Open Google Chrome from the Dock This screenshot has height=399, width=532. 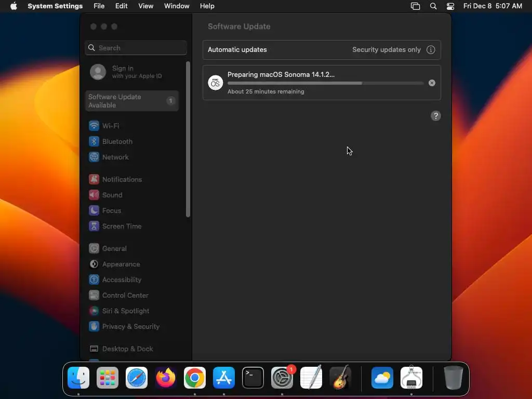195,378
